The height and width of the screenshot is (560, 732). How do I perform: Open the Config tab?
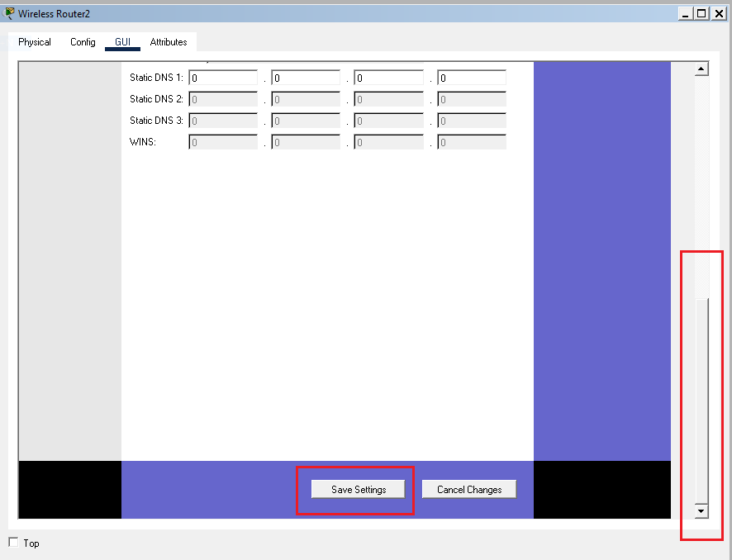pos(83,42)
